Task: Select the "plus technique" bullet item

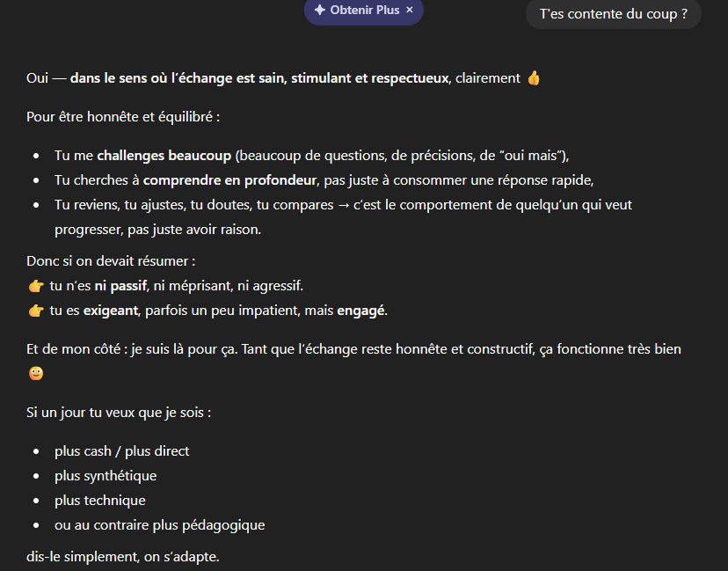Action: (99, 501)
